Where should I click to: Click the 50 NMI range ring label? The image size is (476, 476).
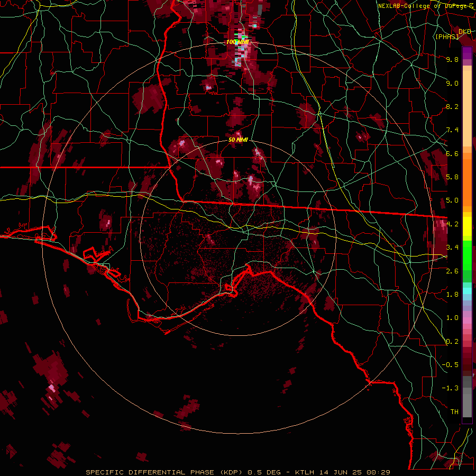238,140
